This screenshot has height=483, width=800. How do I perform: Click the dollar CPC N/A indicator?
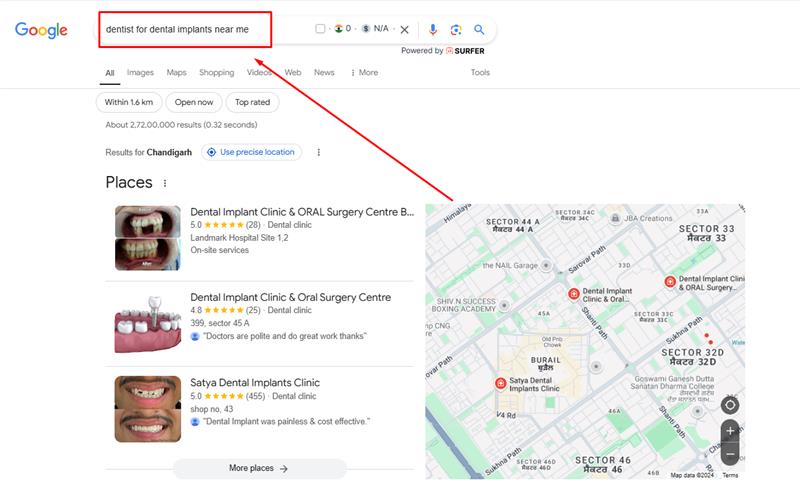375,29
